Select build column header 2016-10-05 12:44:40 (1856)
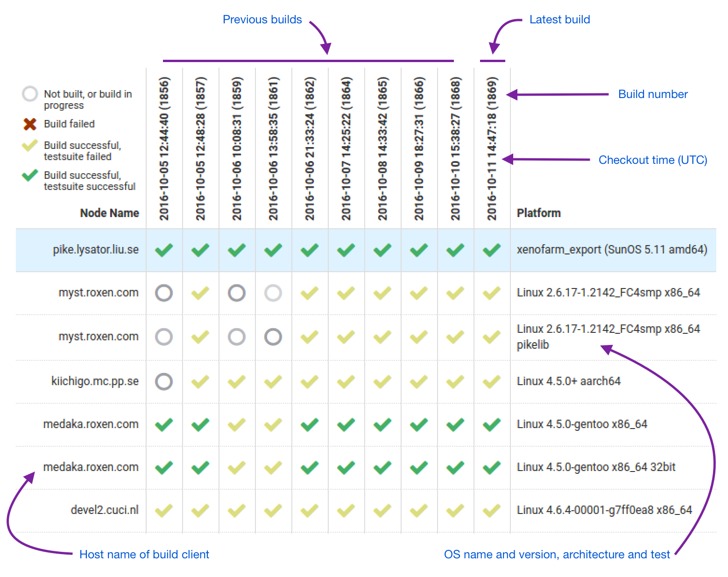This screenshot has height=577, width=728. pyautogui.click(x=164, y=148)
